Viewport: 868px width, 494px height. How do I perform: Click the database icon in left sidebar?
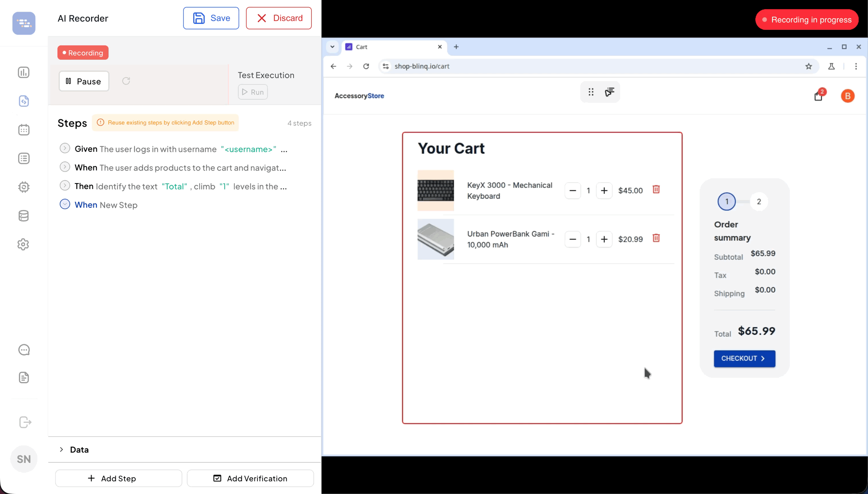click(24, 216)
